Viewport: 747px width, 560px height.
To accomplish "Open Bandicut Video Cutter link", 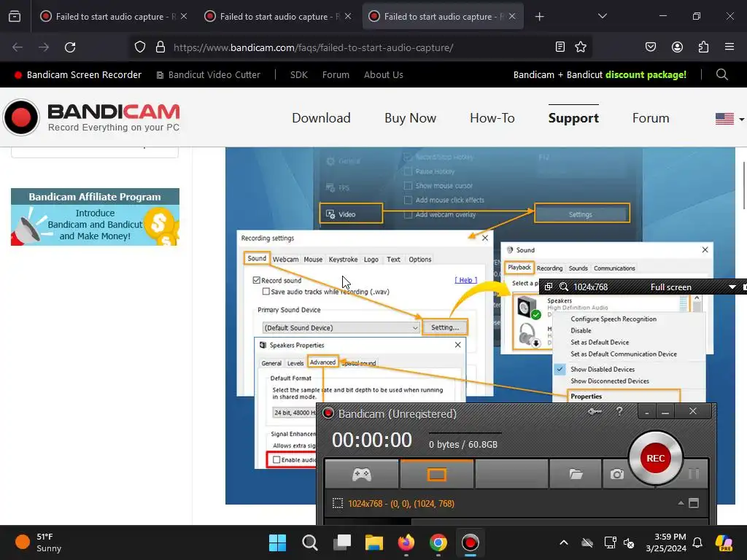I will [208, 75].
